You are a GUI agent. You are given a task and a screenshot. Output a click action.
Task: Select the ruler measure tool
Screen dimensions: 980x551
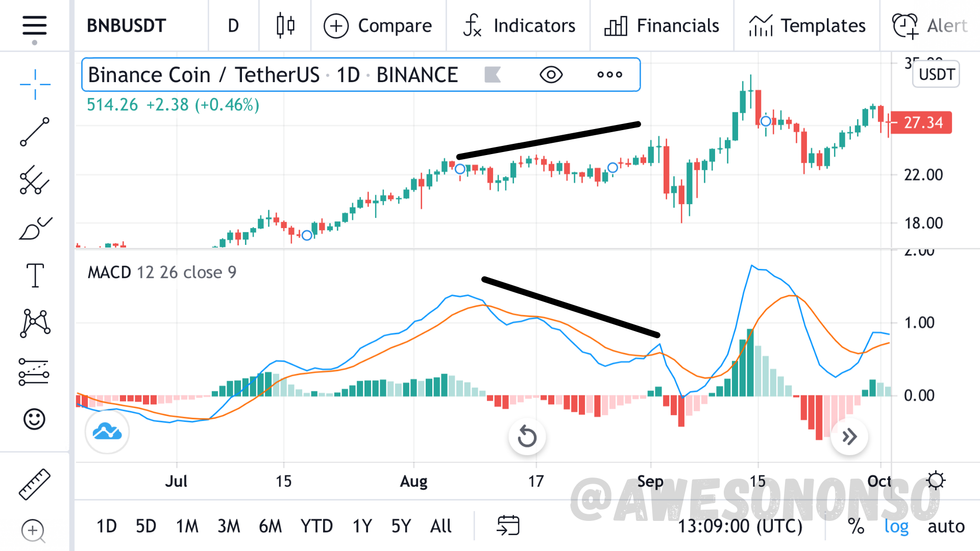[35, 484]
